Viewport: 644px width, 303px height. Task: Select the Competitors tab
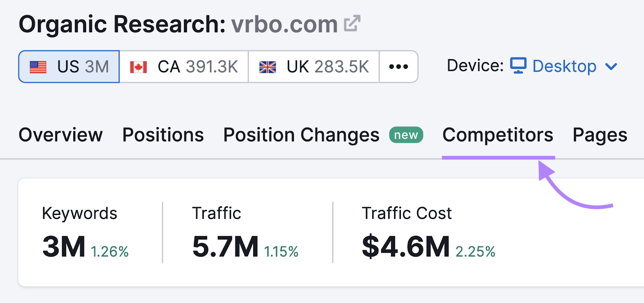click(x=498, y=135)
